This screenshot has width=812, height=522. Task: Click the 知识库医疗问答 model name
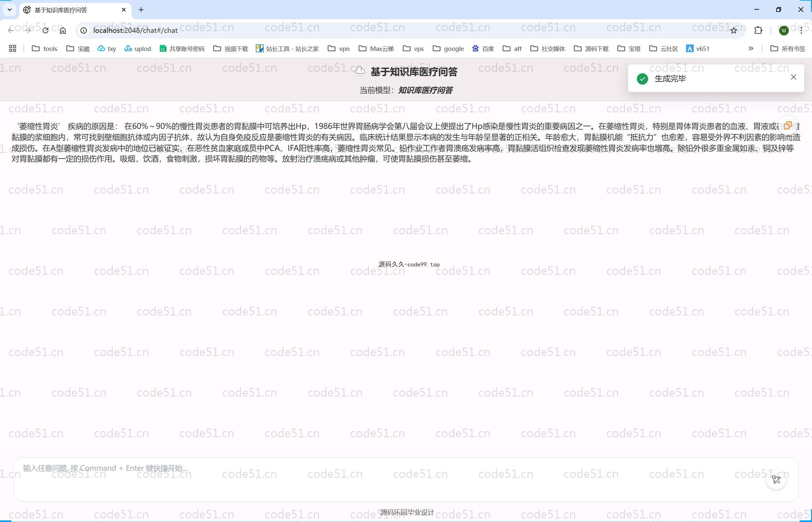pyautogui.click(x=425, y=90)
